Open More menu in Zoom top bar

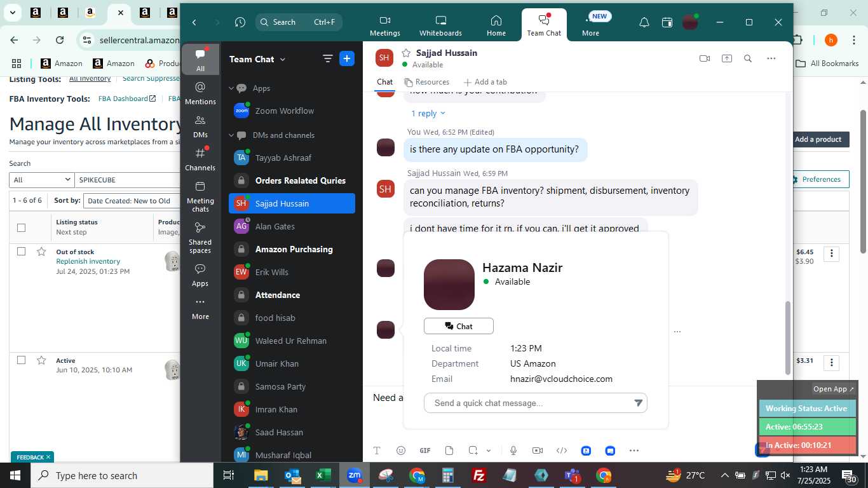pos(590,25)
